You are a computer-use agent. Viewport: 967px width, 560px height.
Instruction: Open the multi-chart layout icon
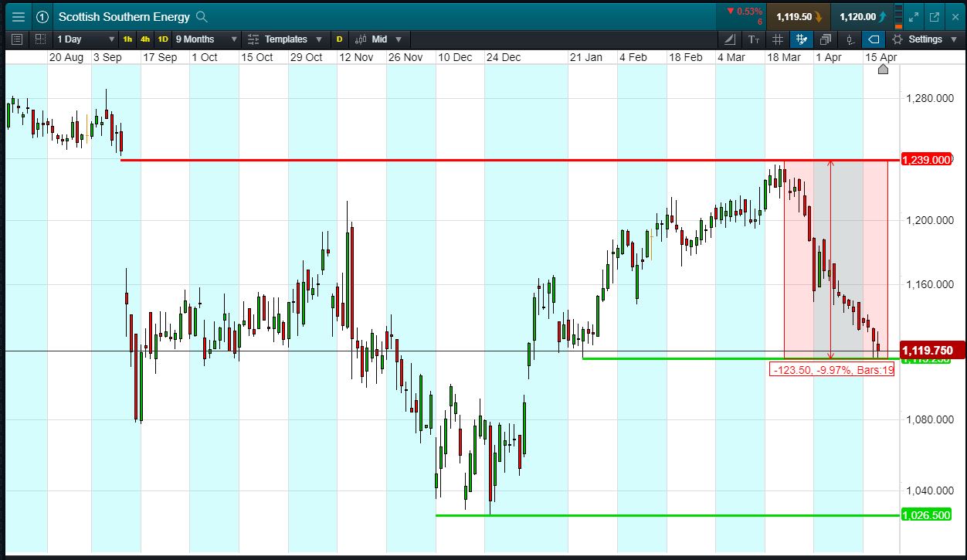39,39
